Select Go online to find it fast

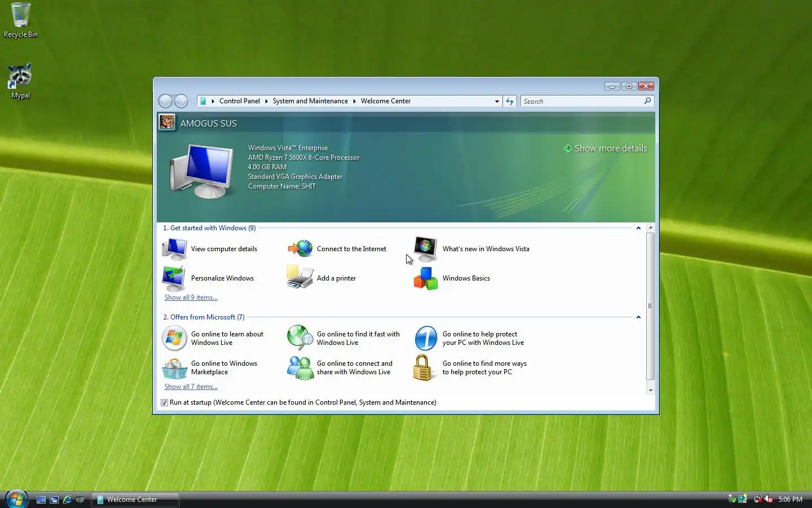[344, 338]
